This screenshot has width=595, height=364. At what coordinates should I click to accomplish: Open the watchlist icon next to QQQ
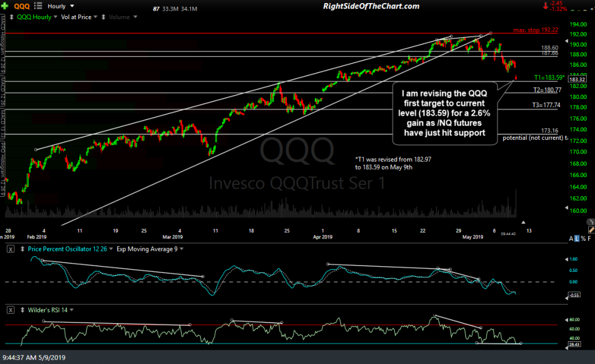(38, 6)
